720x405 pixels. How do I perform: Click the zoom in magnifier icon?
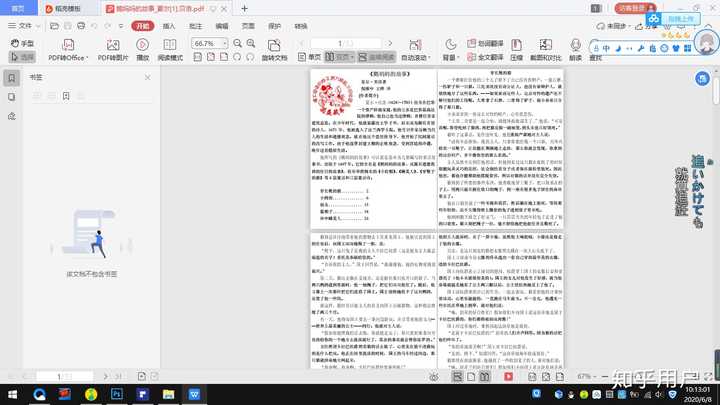pos(251,43)
